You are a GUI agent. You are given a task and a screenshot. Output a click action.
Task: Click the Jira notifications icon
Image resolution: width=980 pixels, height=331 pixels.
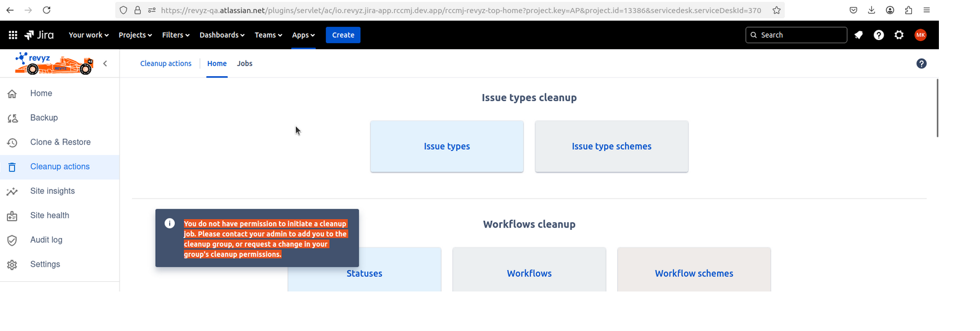click(858, 35)
